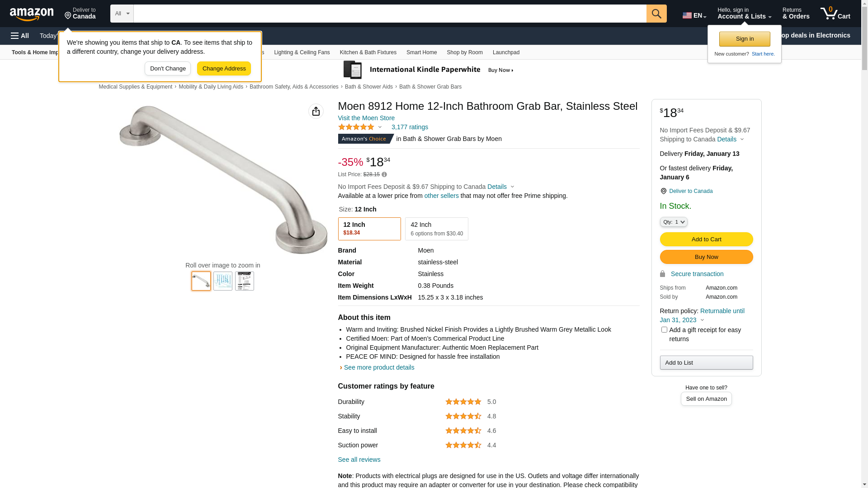The image size is (868, 488).
Task: Click the Amazon logo
Action: click(x=32, y=14)
